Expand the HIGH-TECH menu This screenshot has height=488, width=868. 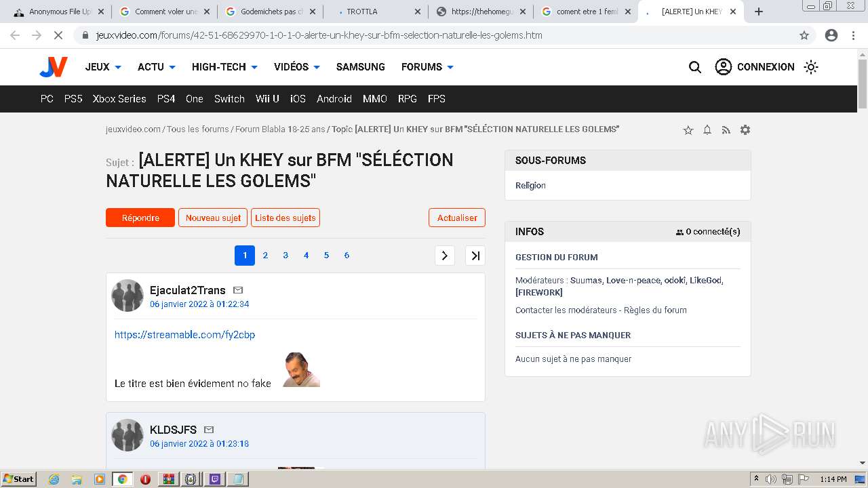[224, 67]
